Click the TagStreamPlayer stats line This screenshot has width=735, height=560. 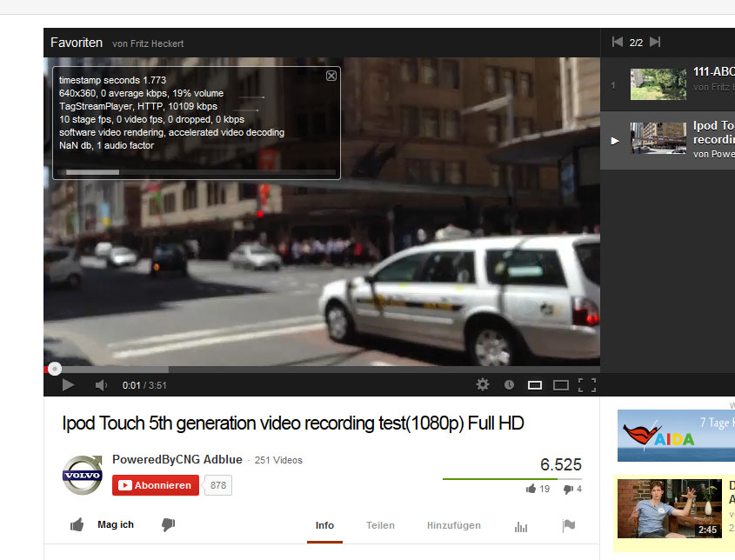coord(138,106)
